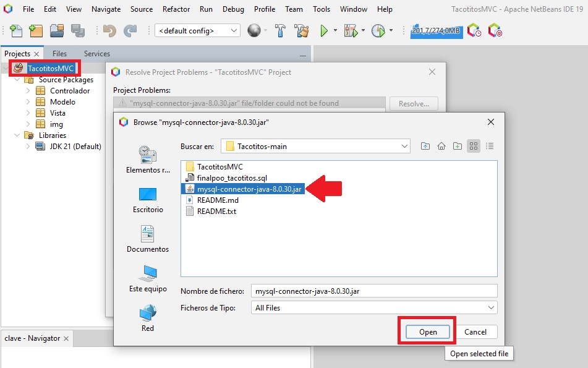588x368 pixels.
Task: Create new folder icon in browse dialog
Action: point(458,146)
